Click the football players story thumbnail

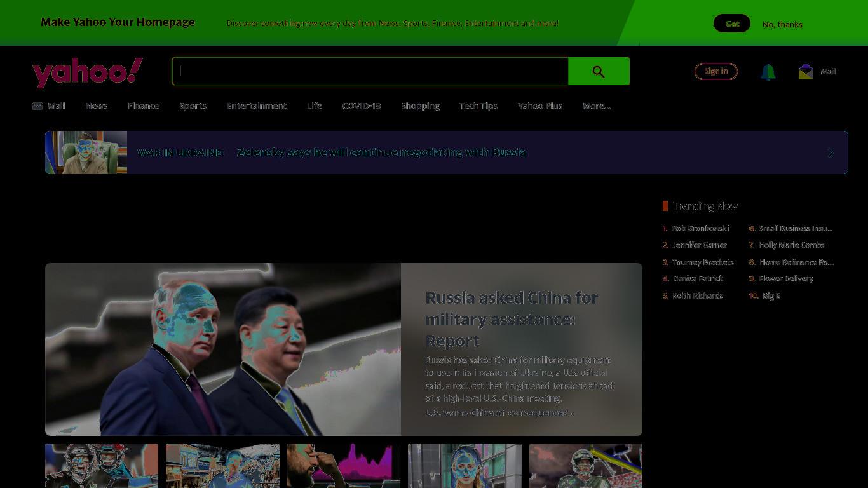tap(102, 466)
